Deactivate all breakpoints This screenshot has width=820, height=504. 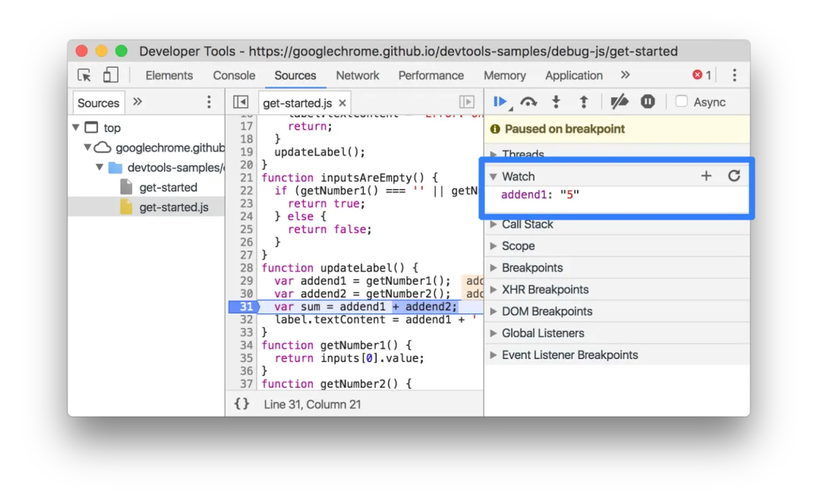click(620, 102)
